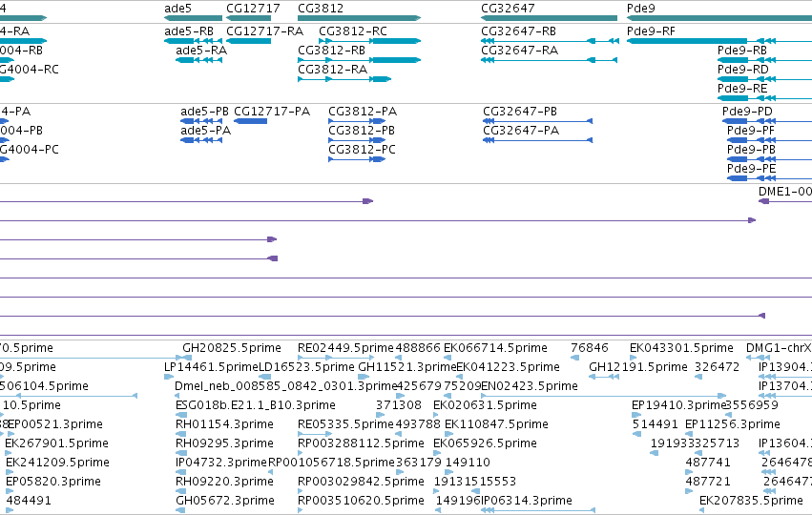The width and height of the screenshot is (812, 515).
Task: Open EST IP04732.3prime
Action: [x=221, y=463]
